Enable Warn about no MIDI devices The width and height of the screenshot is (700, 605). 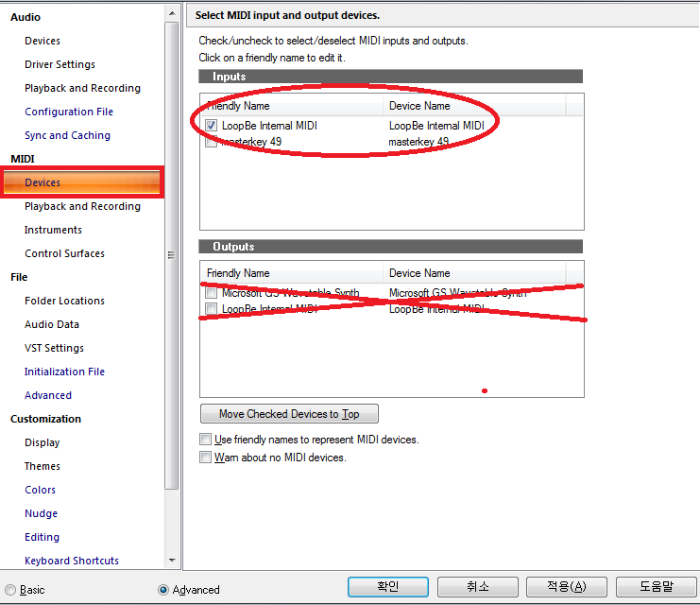[205, 458]
